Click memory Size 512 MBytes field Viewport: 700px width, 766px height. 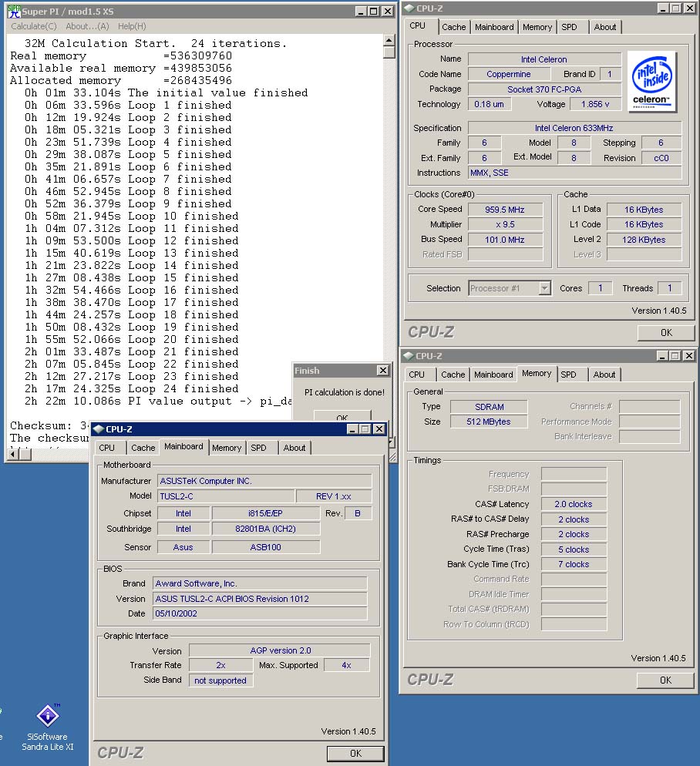[489, 422]
